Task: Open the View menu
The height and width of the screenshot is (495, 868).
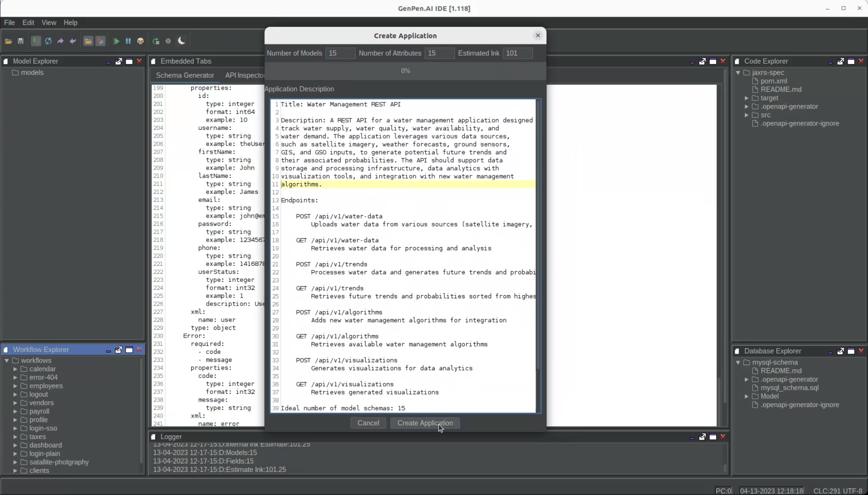Action: tap(49, 23)
